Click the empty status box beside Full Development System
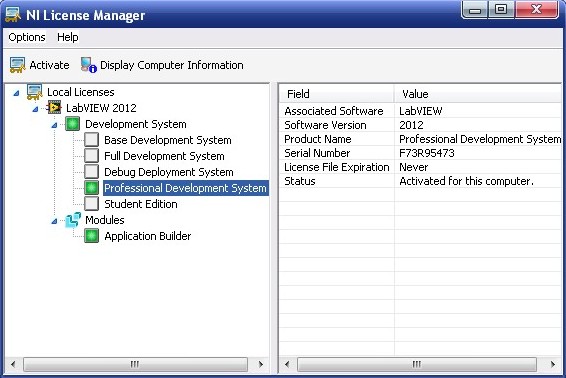 pos(92,156)
